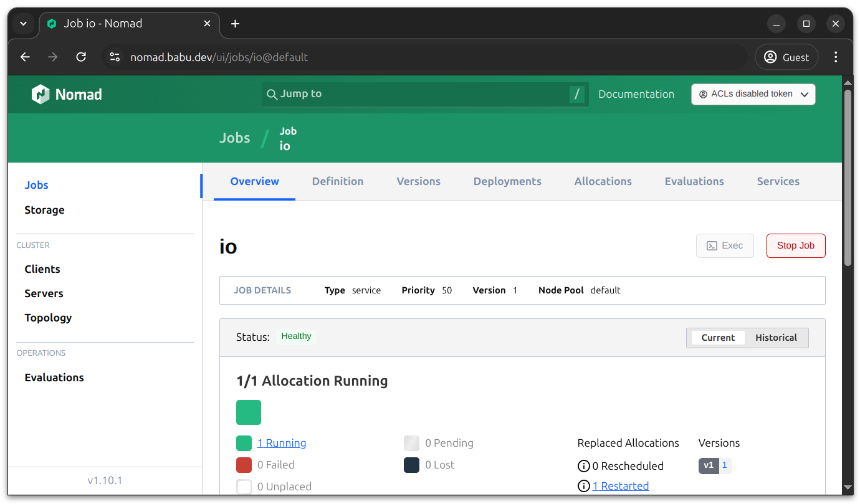Image resolution: width=860 pixels, height=504 pixels.
Task: Click the Healthy status badge
Action: pyautogui.click(x=296, y=336)
